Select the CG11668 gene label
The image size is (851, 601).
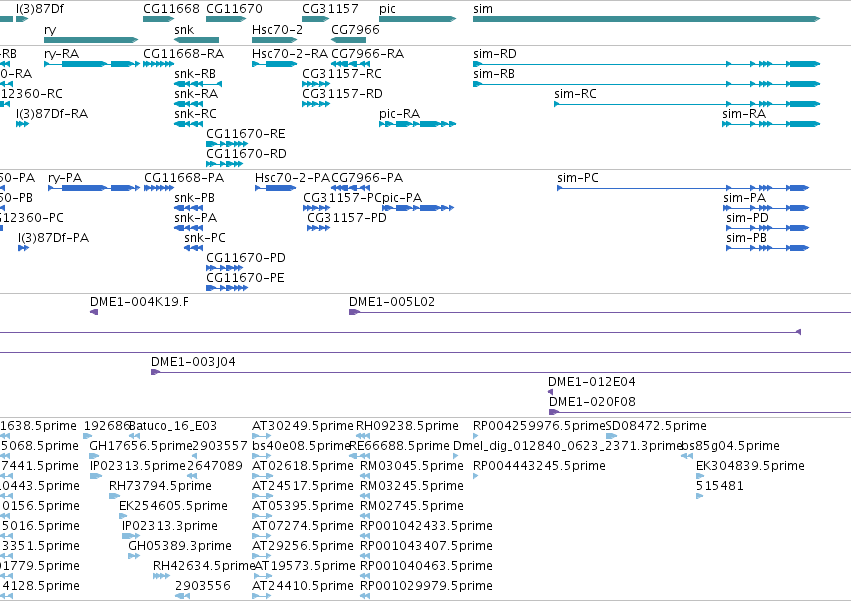[x=172, y=9]
